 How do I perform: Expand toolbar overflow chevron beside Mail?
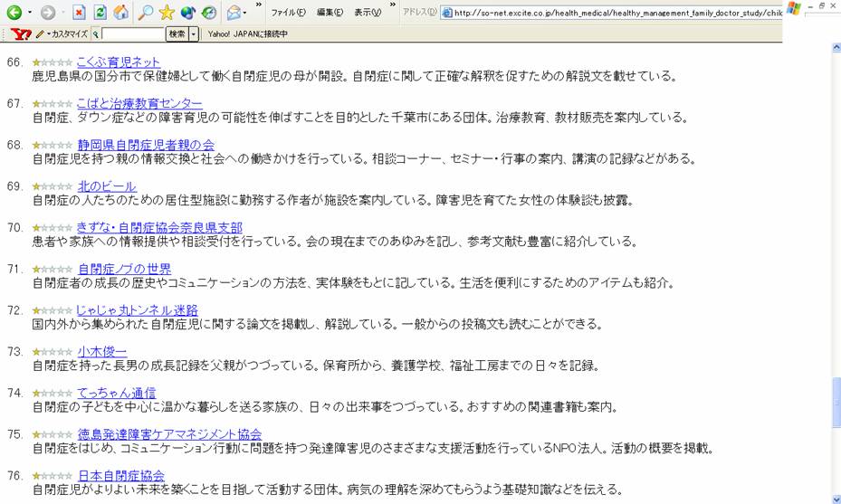[x=259, y=5]
